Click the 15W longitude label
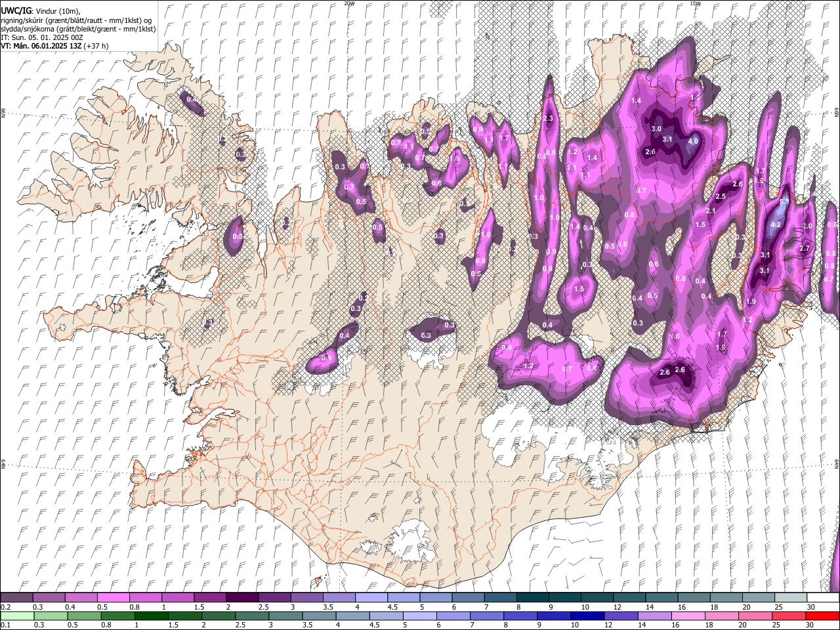 pyautogui.click(x=696, y=3)
